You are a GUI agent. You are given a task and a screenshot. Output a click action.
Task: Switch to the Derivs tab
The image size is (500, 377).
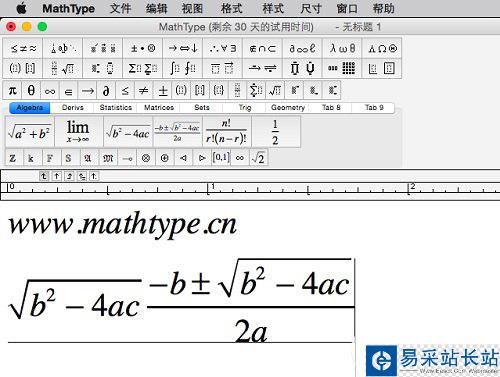[x=73, y=108]
